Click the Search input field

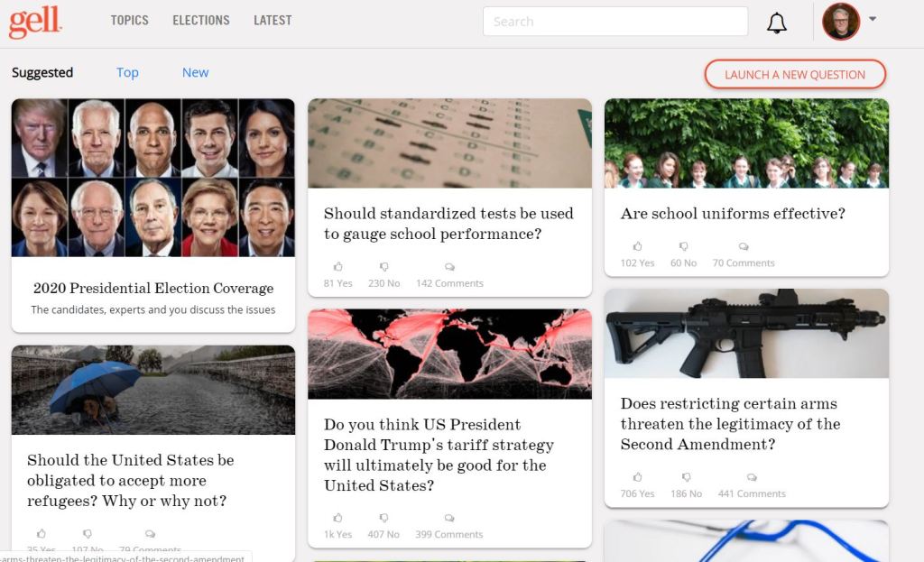[x=614, y=22]
